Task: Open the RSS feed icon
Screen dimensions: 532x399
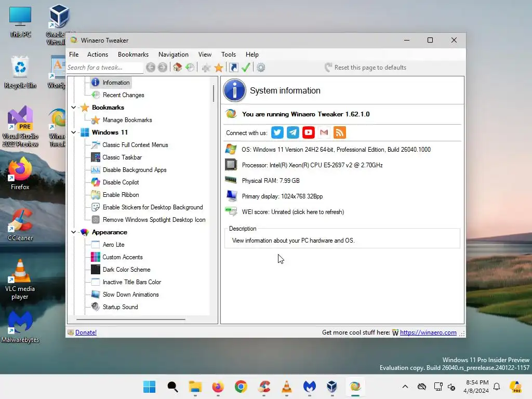Action: click(x=340, y=132)
